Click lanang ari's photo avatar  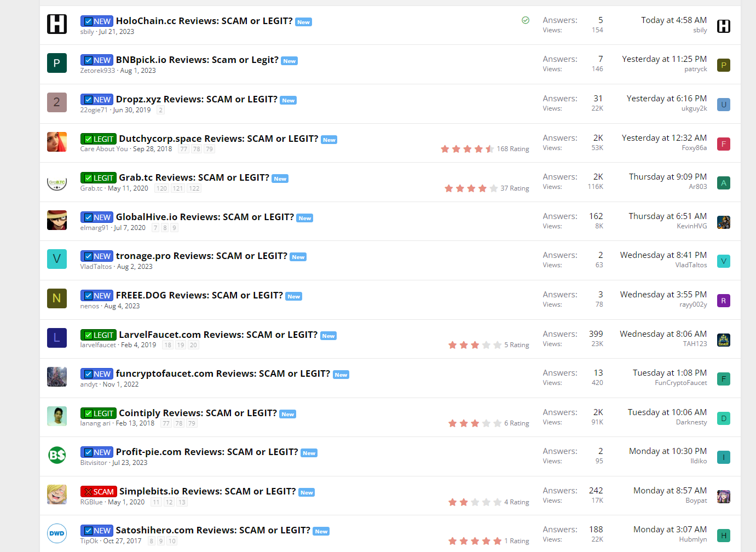point(57,416)
